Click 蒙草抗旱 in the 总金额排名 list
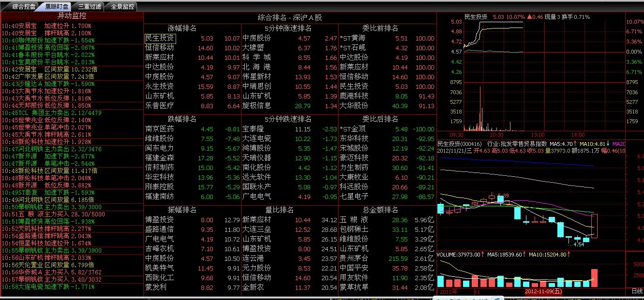 coord(354,287)
